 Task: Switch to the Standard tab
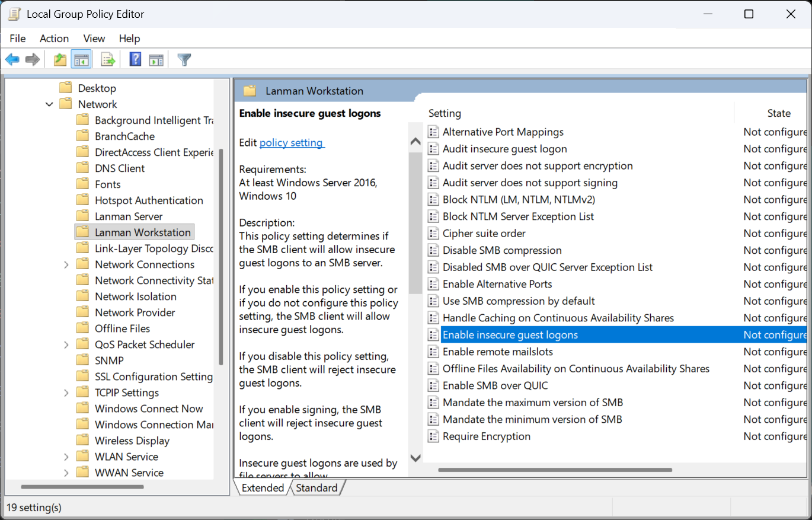click(x=317, y=487)
